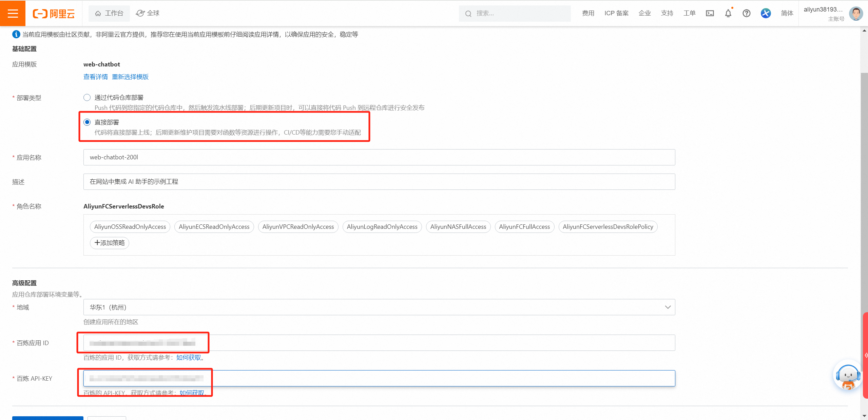Image resolution: width=868 pixels, height=420 pixels.
Task: Click the user avatar picture
Action: 855,14
